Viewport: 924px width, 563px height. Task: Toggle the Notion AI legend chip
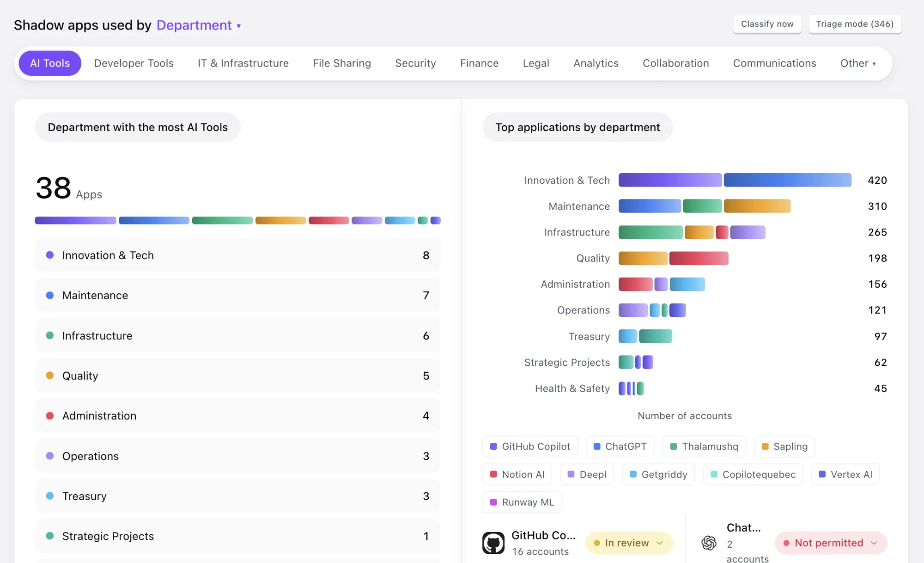click(x=517, y=474)
